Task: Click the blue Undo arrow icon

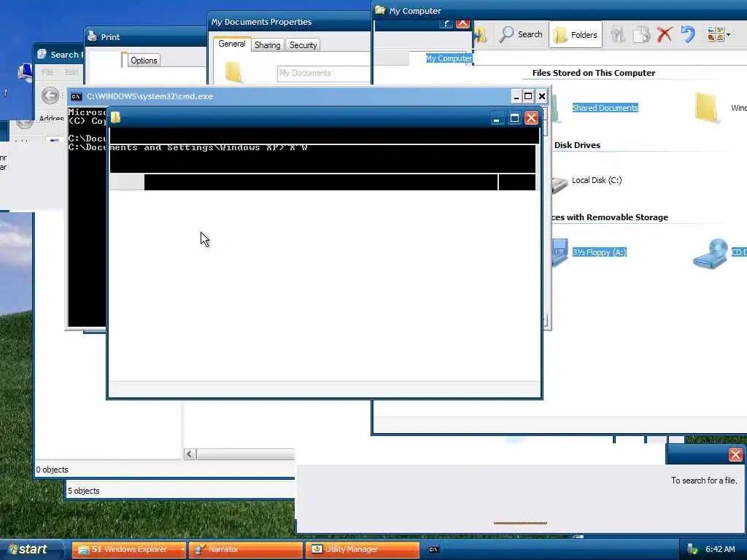Action: pyautogui.click(x=687, y=34)
